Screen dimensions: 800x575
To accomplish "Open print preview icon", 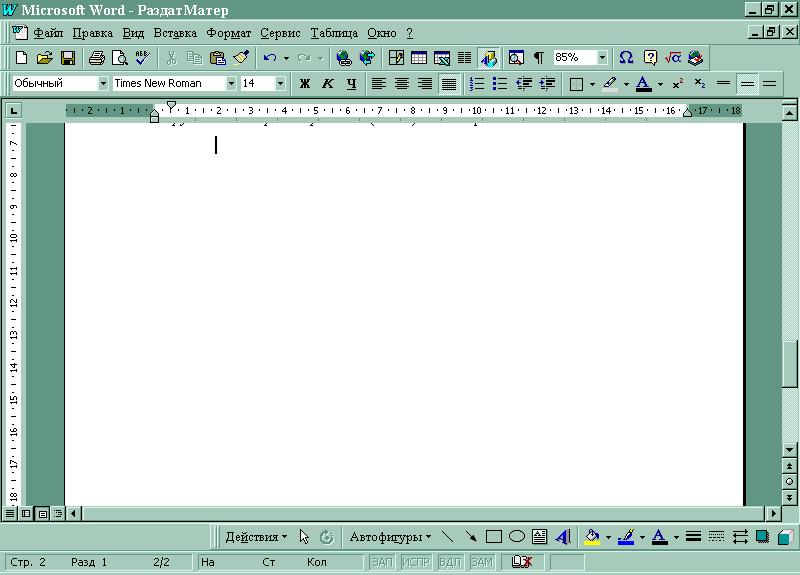I will tap(120, 58).
